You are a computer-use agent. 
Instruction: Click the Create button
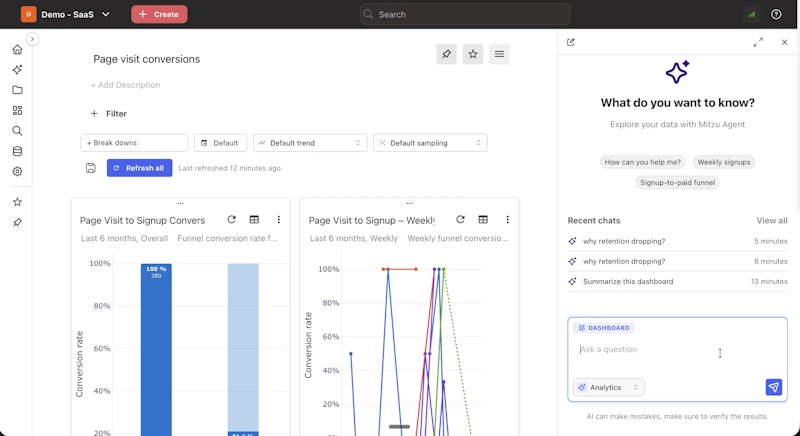tap(159, 14)
